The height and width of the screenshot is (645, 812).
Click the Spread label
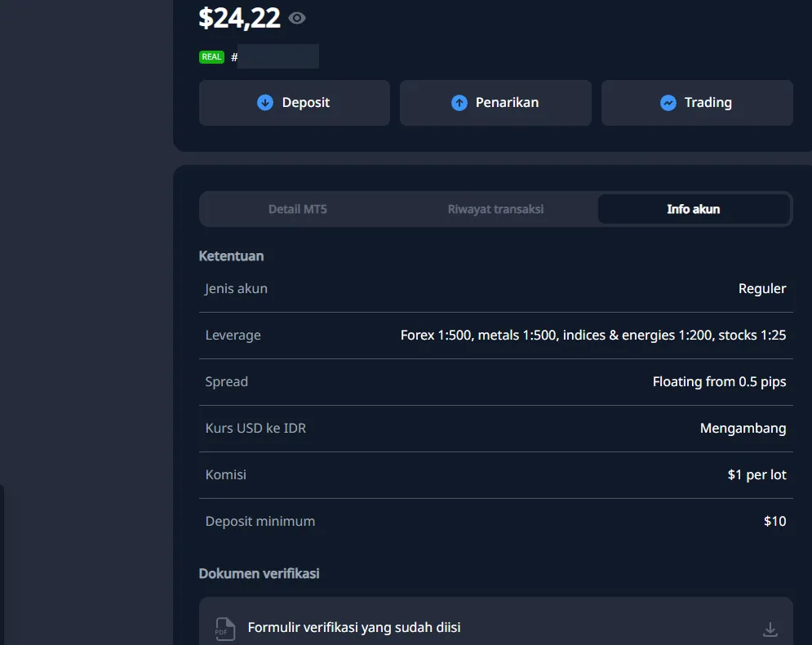click(226, 382)
